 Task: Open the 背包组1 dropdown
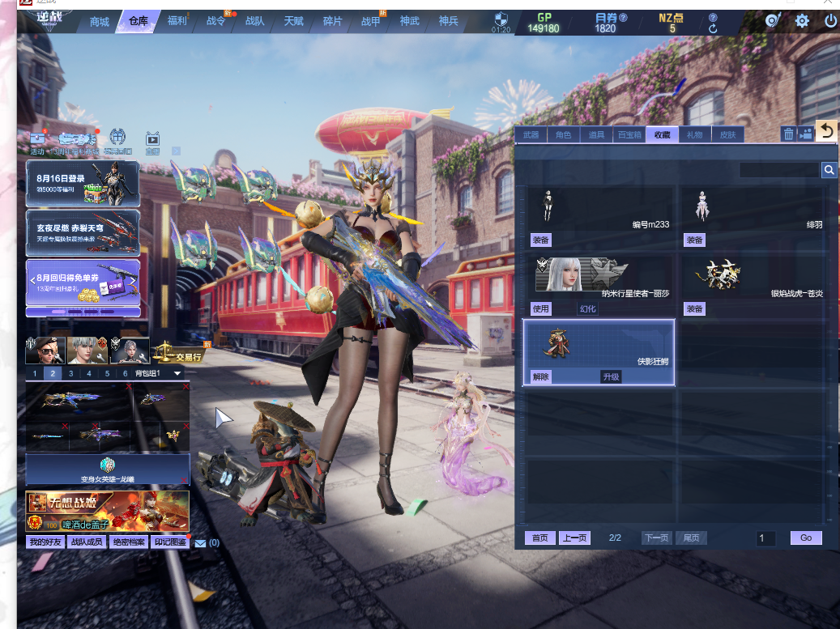[158, 373]
